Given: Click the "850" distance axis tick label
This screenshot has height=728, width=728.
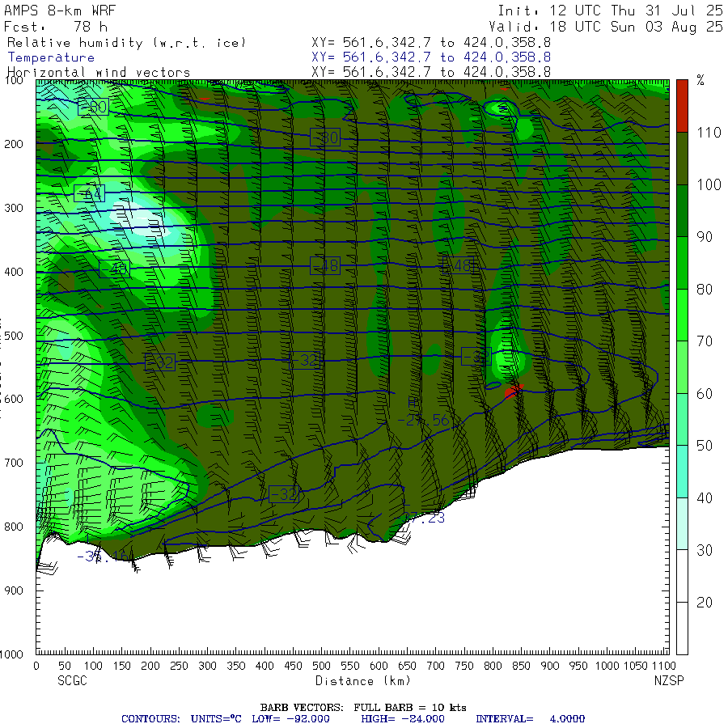Looking at the screenshot, I should pyautogui.click(x=521, y=666).
